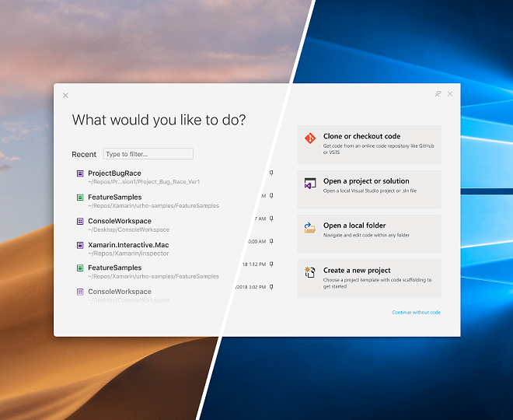Click the ProjectBugRace project icon
This screenshot has height=420, width=513.
(80, 173)
